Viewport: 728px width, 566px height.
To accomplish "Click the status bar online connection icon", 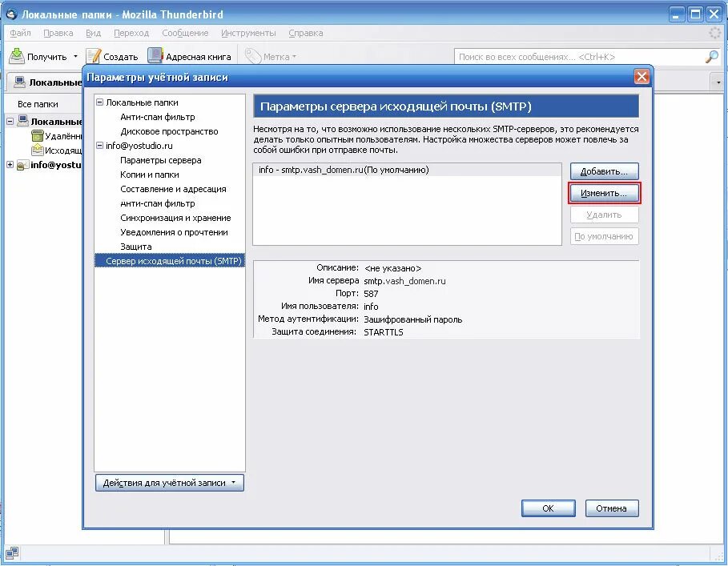I will click(12, 552).
